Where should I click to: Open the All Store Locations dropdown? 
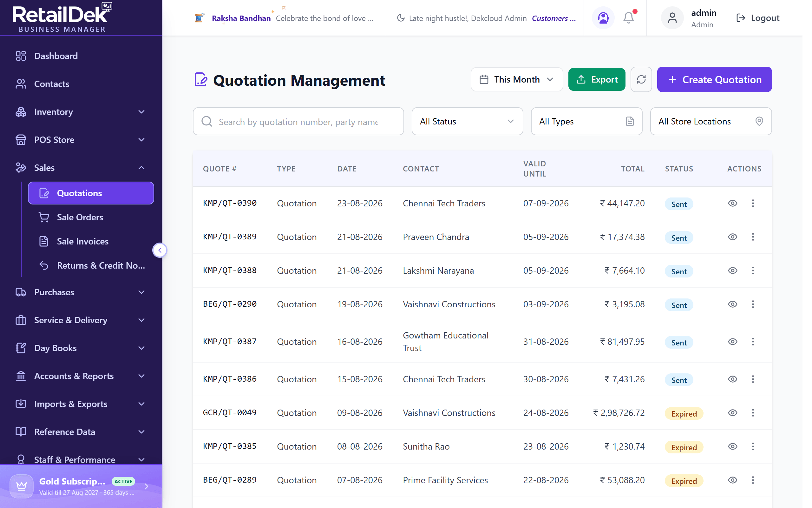pyautogui.click(x=711, y=121)
